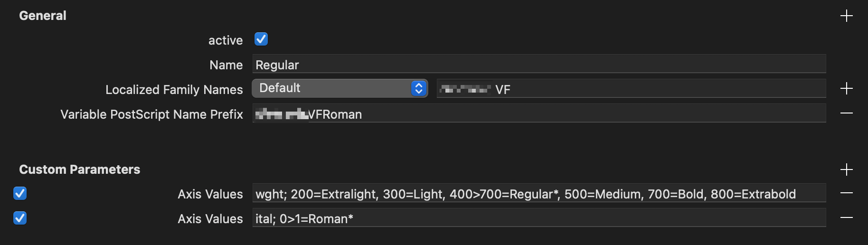Click the family name field ending in VF
Image resolution: width=868 pixels, height=245 pixels.
632,89
